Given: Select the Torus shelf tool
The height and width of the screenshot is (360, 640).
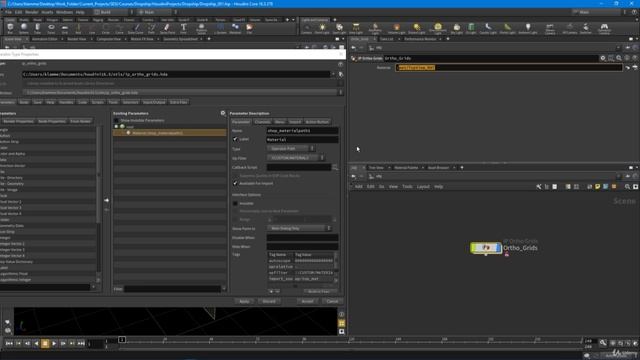Looking at the screenshot, I should click(51, 29).
